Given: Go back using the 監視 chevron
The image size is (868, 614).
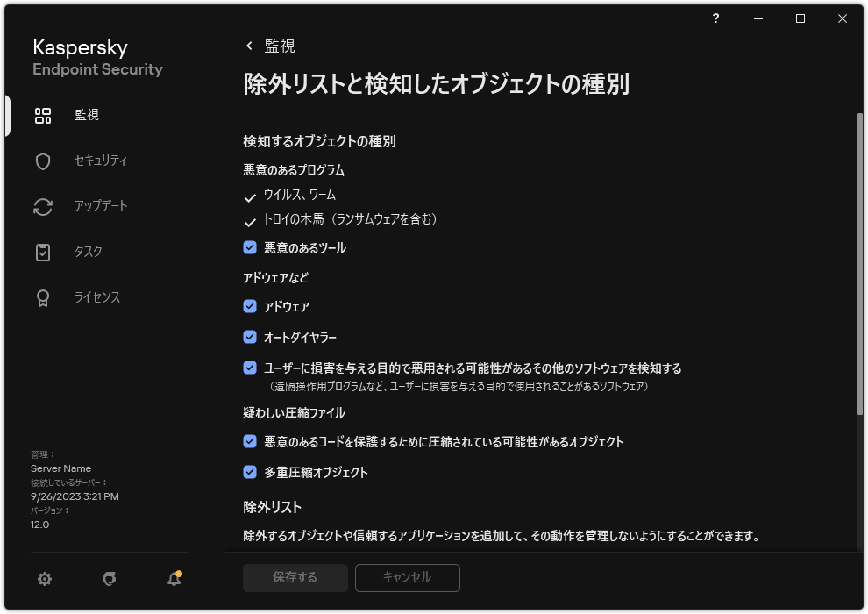Looking at the screenshot, I should pos(248,46).
